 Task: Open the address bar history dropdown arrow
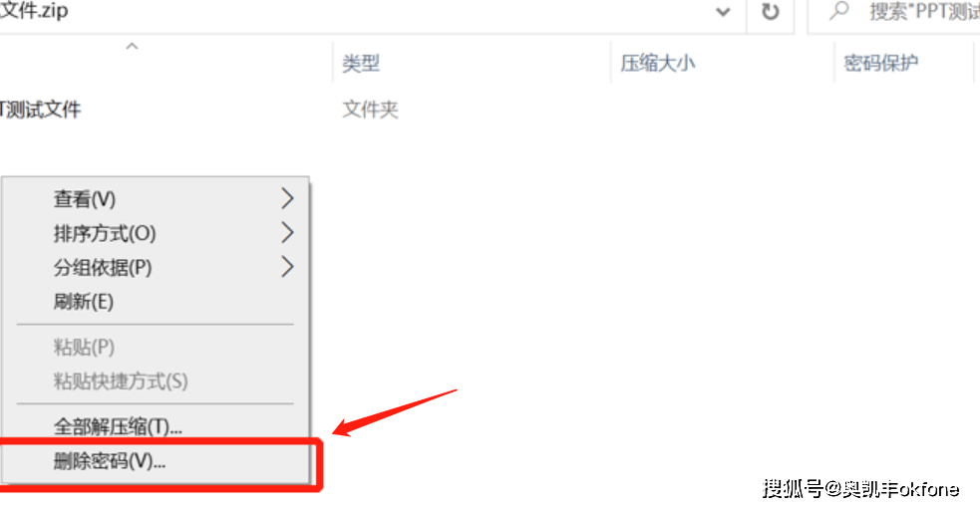click(723, 12)
